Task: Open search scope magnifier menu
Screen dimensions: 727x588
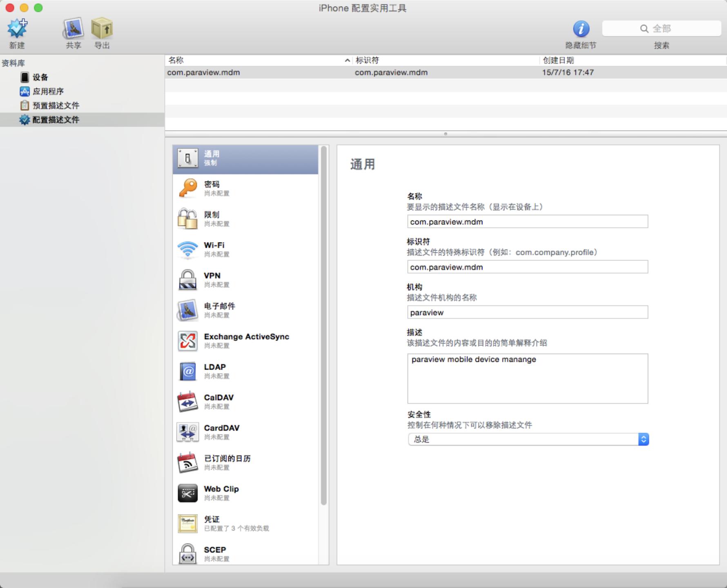Action: (644, 29)
